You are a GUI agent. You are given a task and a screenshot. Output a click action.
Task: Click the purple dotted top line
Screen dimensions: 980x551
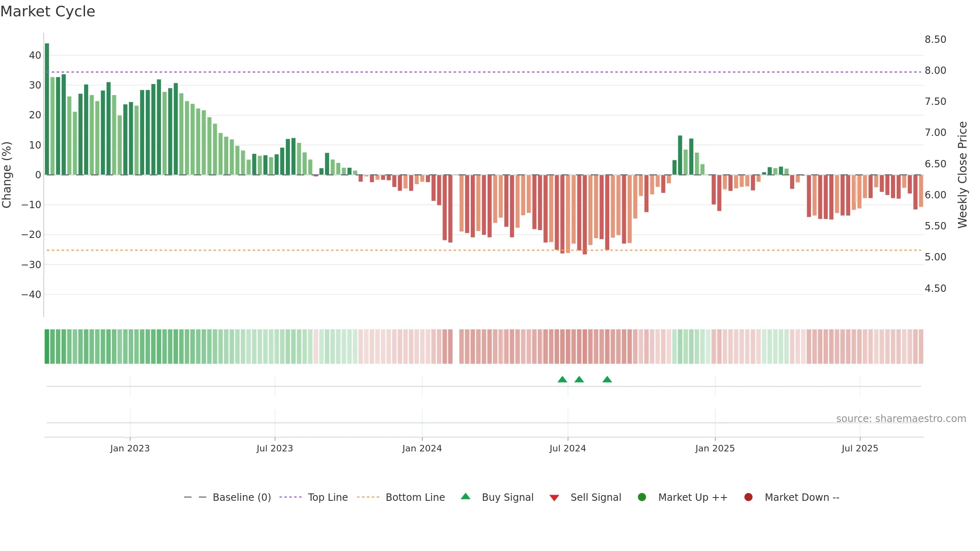(x=484, y=72)
